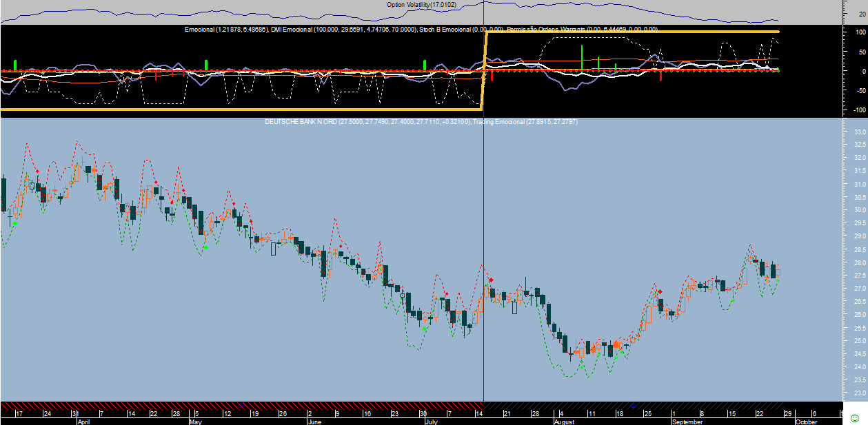Click the Emocional indicator label
The height and width of the screenshot is (425, 868).
click(x=200, y=30)
